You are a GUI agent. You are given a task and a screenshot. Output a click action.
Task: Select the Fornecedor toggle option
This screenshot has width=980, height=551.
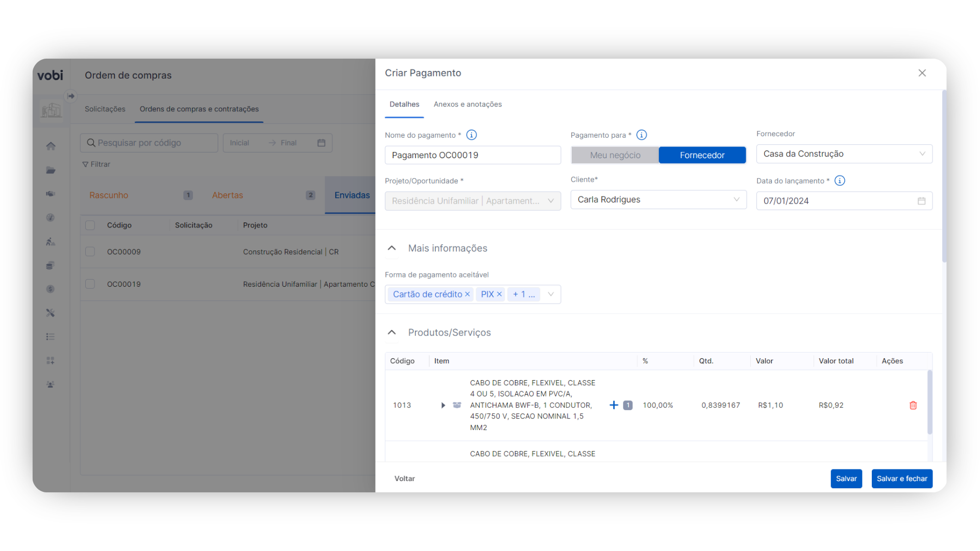(x=702, y=155)
